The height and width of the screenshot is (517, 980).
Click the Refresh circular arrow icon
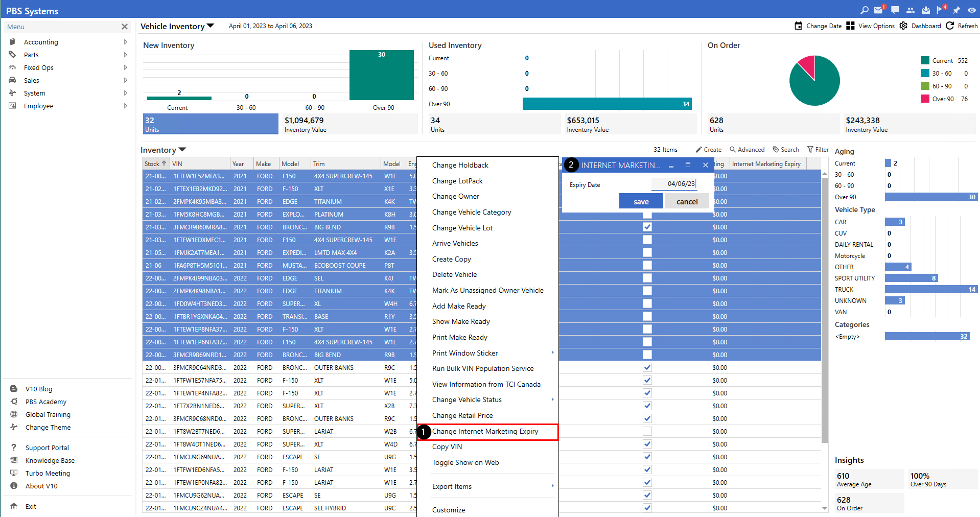(950, 26)
